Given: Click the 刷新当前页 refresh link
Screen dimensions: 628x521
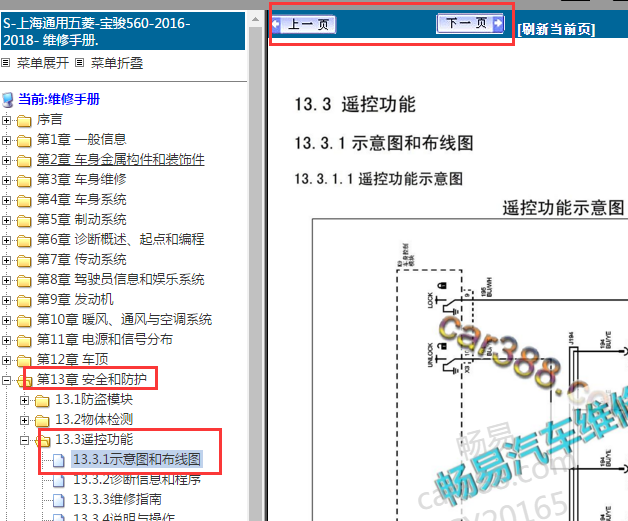Looking at the screenshot, I should 556,29.
